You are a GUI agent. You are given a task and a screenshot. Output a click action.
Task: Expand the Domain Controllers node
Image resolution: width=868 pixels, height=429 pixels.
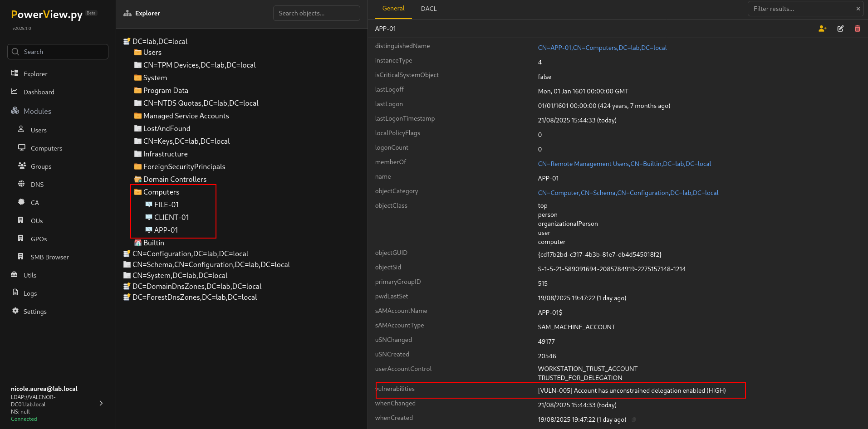[x=174, y=180]
